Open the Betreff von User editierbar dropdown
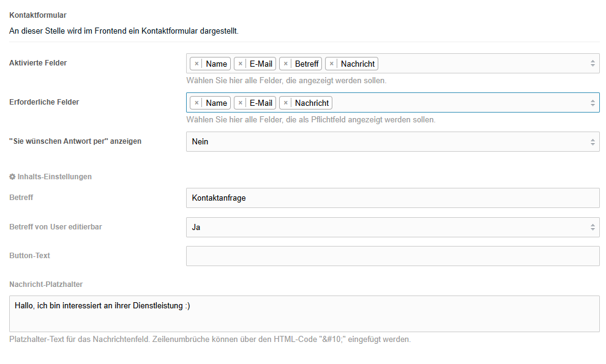This screenshot has height=364, width=606. (x=392, y=227)
